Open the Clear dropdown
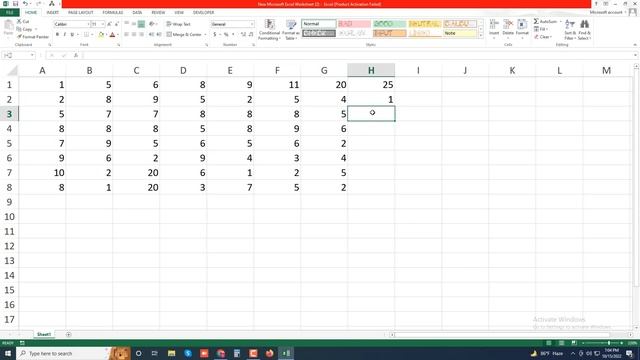The image size is (640, 360). 542,37
